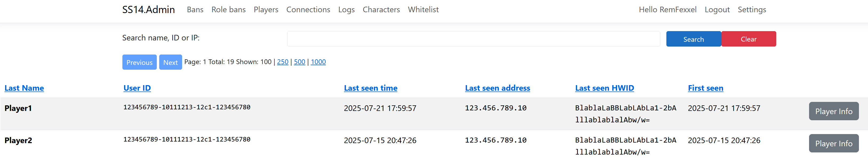
Task: Show 250 results per page
Action: [x=282, y=62]
